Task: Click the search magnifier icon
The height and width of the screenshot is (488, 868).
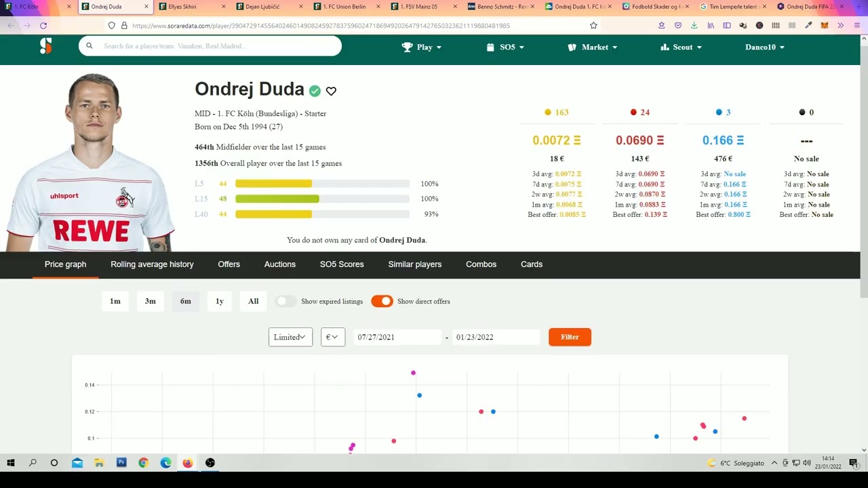Action: (89, 46)
